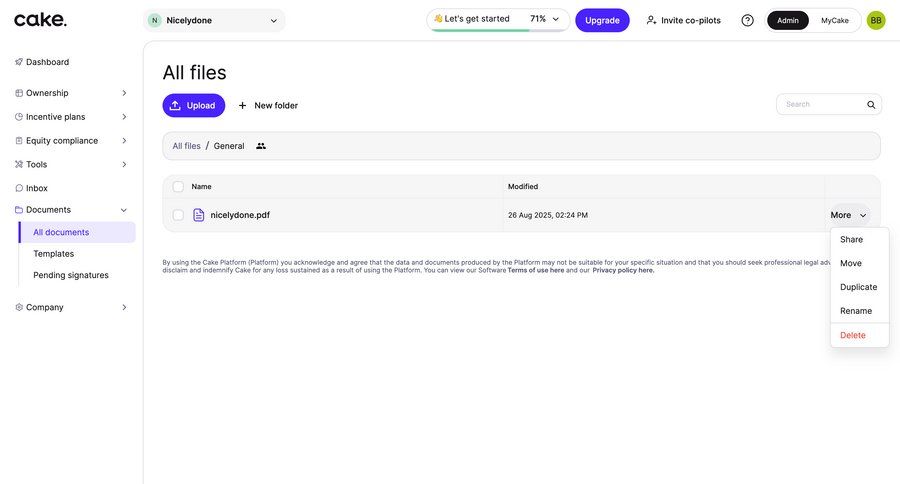Switch to MyCake view
Viewport: 900px width, 484px height.
[x=835, y=20]
